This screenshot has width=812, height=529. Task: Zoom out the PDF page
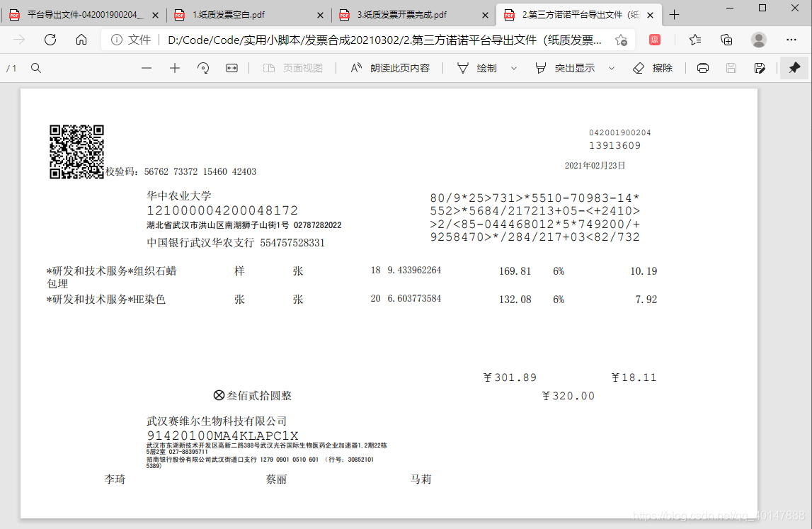click(147, 68)
